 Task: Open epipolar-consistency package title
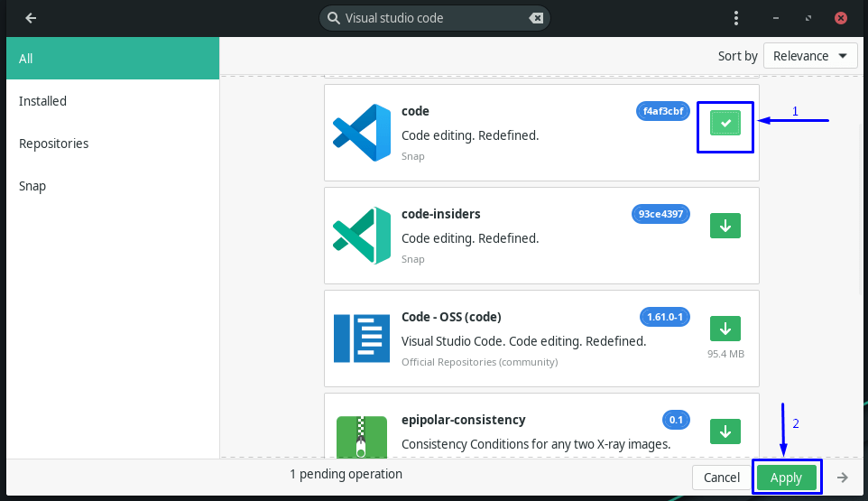click(464, 420)
